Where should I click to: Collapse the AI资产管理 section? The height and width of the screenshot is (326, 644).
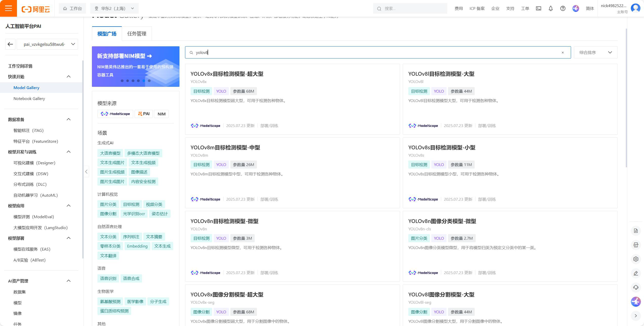(x=69, y=281)
